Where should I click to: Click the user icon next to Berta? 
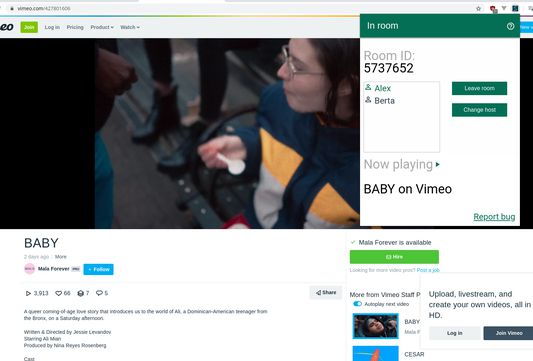tap(368, 100)
